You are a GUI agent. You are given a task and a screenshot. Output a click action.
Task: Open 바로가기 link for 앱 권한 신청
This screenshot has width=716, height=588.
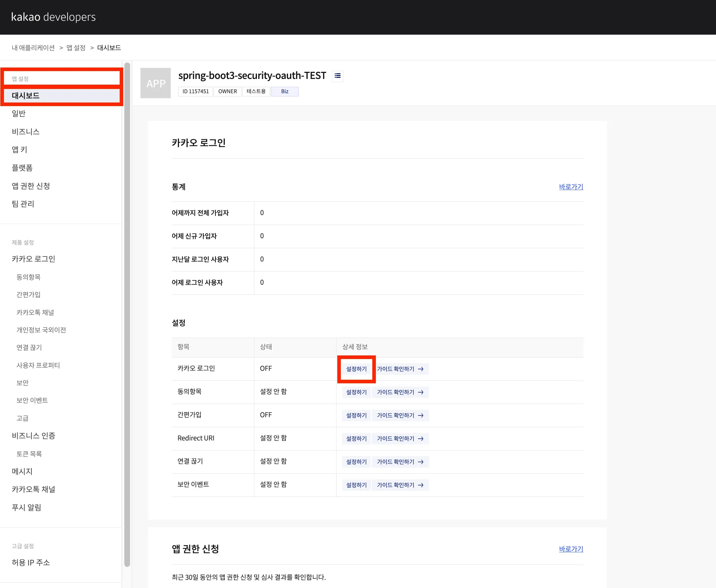tap(571, 549)
